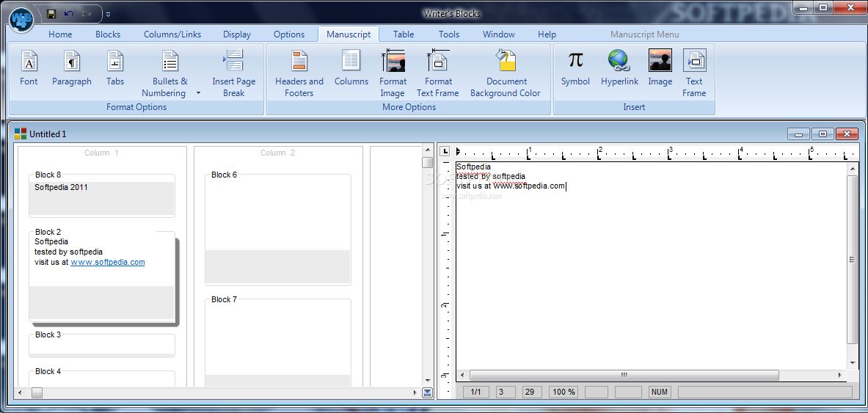Click the column number 29 status field
Viewport: 868px width, 413px height.
pyautogui.click(x=532, y=392)
